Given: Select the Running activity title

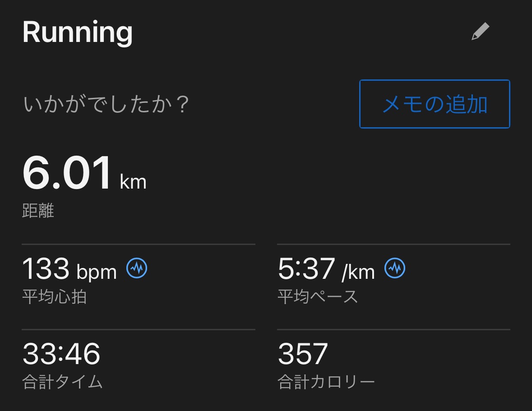Looking at the screenshot, I should (x=77, y=32).
